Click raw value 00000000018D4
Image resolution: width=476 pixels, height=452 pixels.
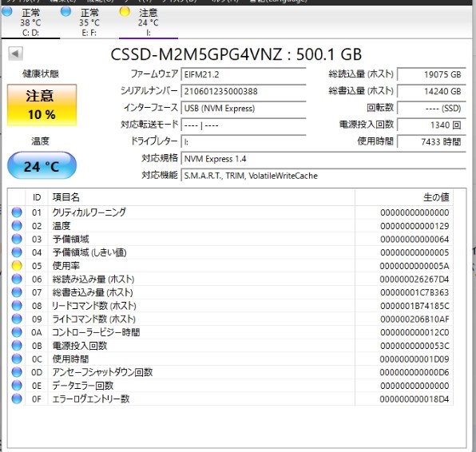[x=415, y=399]
